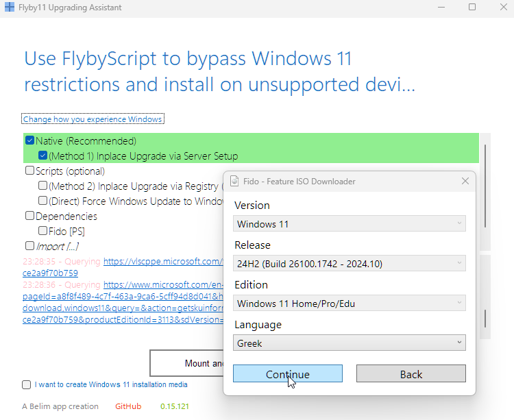Tick the create Windows 11 installation media checkbox
The height and width of the screenshot is (420, 514).
tap(27, 384)
